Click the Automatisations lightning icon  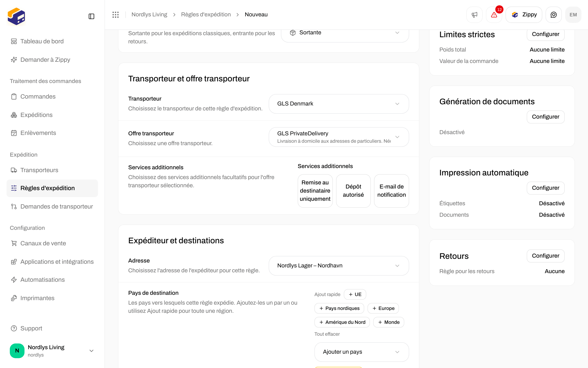tap(14, 280)
